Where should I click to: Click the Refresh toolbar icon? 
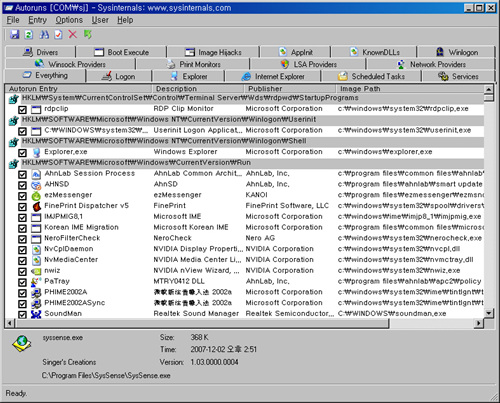click(x=29, y=34)
